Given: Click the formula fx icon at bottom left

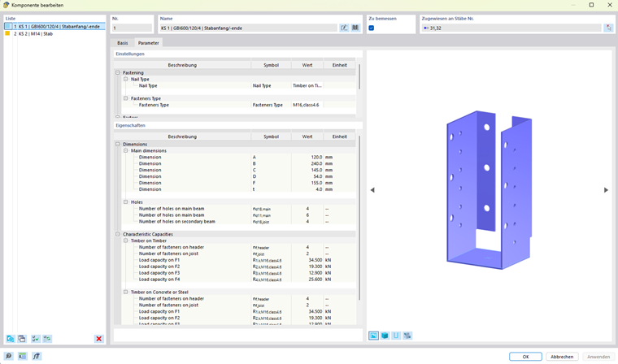Looking at the screenshot, I should point(37,356).
